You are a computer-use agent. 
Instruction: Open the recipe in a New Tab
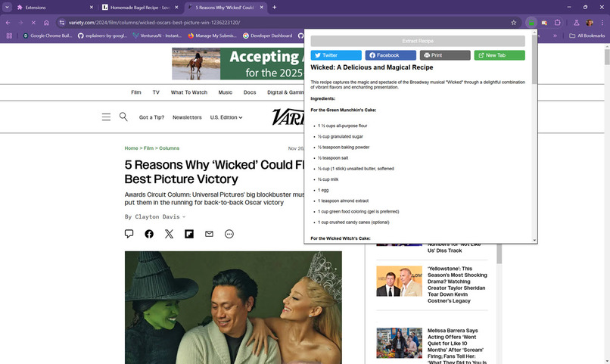point(500,55)
